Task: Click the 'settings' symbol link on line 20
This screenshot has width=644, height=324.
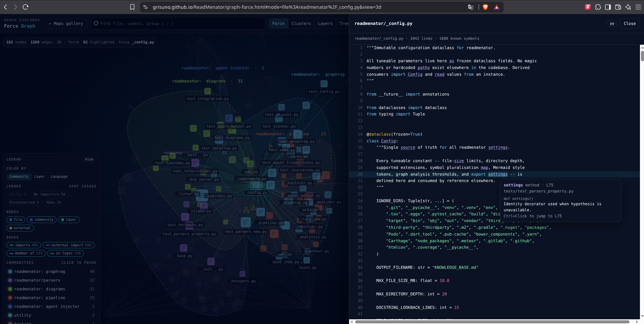Action: [x=498, y=174]
